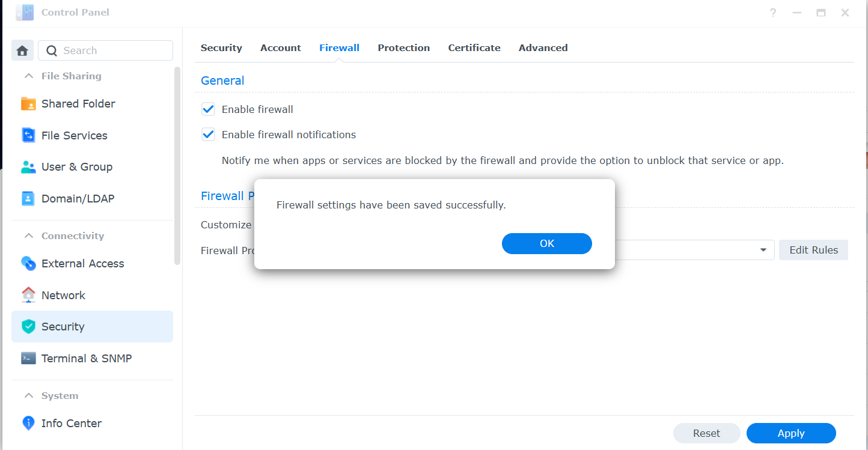Screen dimensions: 868x450
Task: Click the Edit Rules button
Action: point(813,250)
